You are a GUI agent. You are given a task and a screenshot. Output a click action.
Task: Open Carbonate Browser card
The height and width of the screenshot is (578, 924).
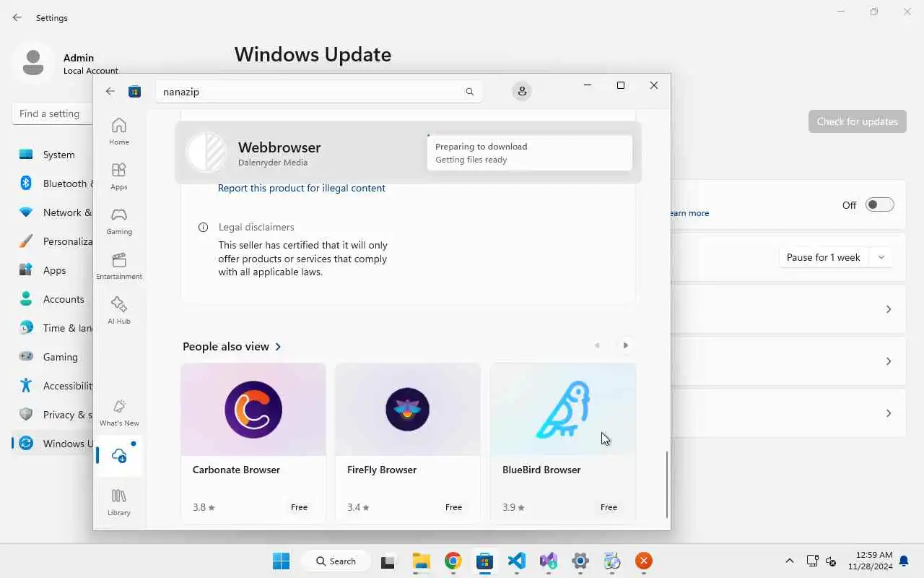[x=253, y=443]
